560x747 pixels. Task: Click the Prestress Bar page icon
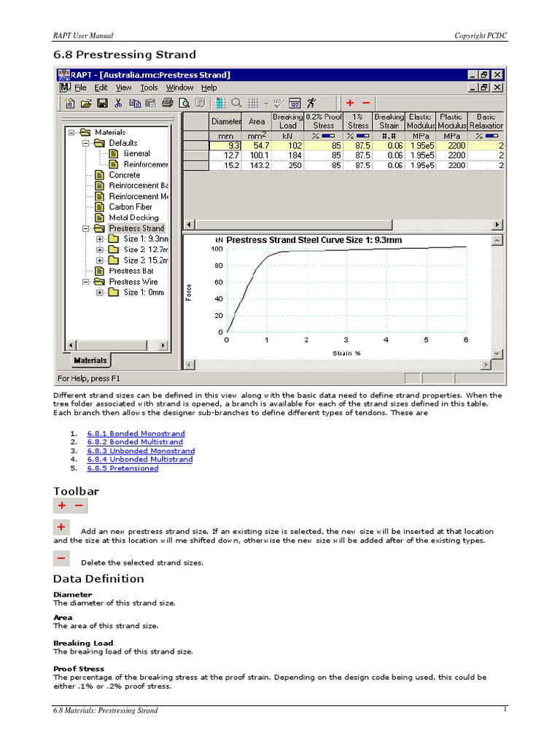point(99,271)
